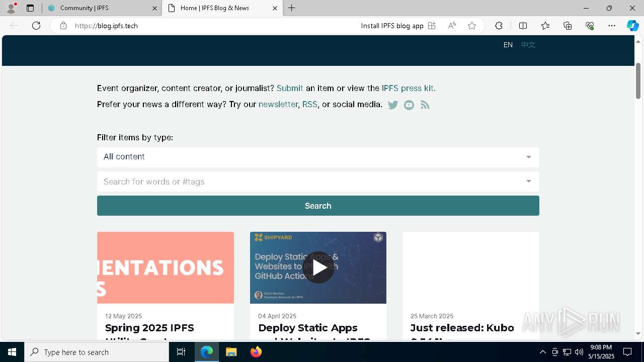Screen dimensions: 644x362
Task: Open the Favorites list icon
Action: point(545,26)
